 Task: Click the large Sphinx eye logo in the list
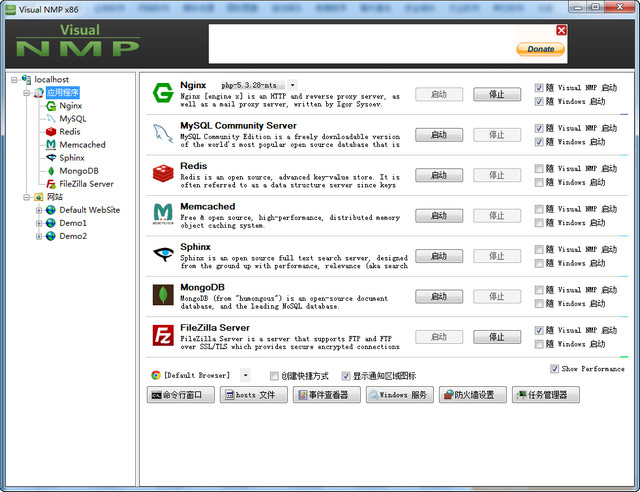(163, 254)
